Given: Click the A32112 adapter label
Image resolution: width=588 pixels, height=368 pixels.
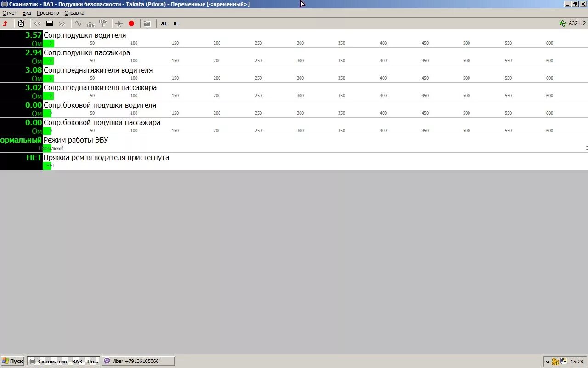Looking at the screenshot, I should 577,23.
